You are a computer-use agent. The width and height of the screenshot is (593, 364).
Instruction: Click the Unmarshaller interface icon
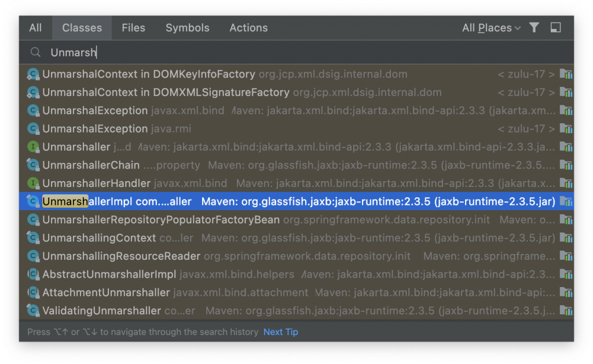pyautogui.click(x=33, y=147)
